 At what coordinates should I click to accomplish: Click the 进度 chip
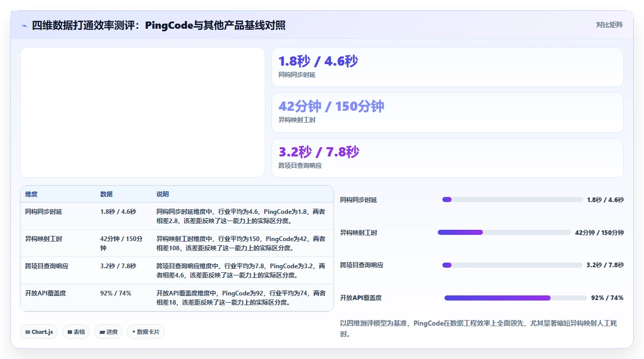(109, 332)
